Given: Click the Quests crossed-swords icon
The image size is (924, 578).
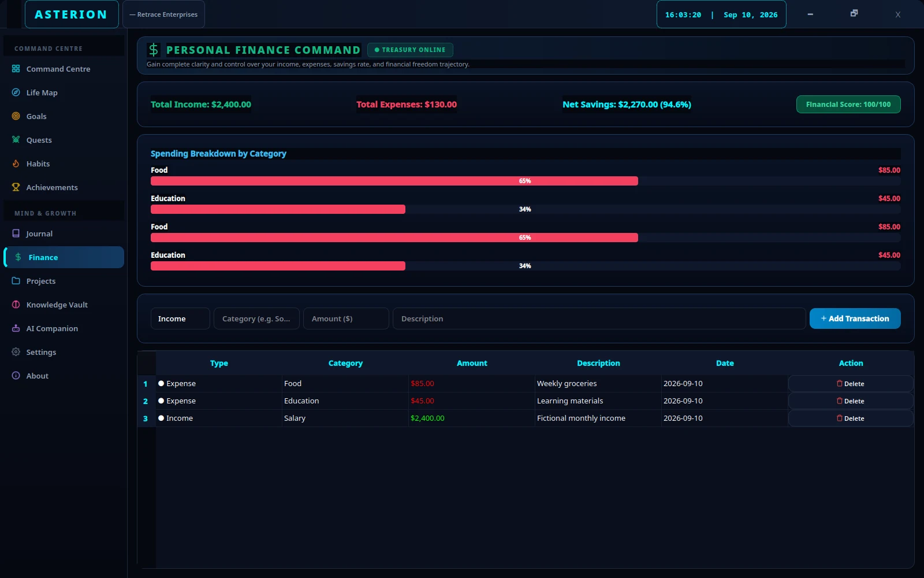Looking at the screenshot, I should [16, 140].
